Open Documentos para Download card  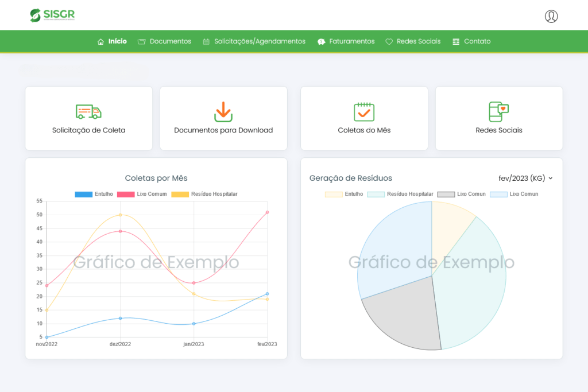pos(223,118)
